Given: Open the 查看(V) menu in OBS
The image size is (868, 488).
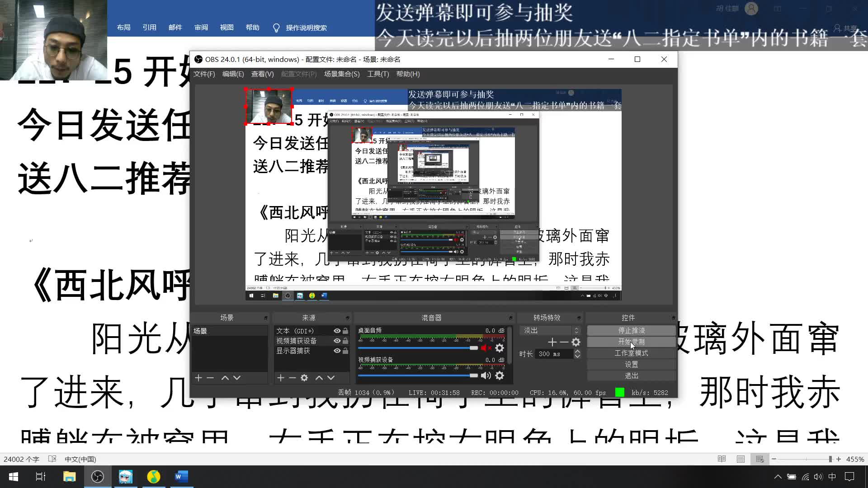Looking at the screenshot, I should point(263,74).
